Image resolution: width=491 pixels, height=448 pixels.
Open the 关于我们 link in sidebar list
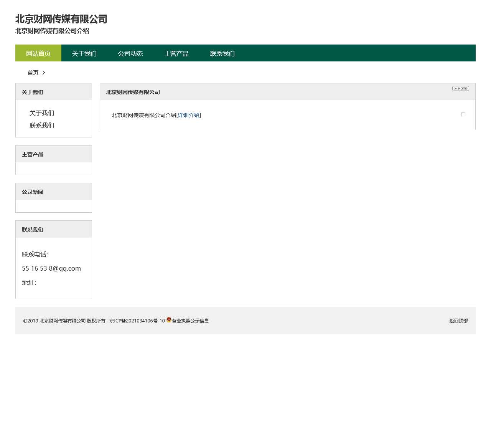click(42, 113)
